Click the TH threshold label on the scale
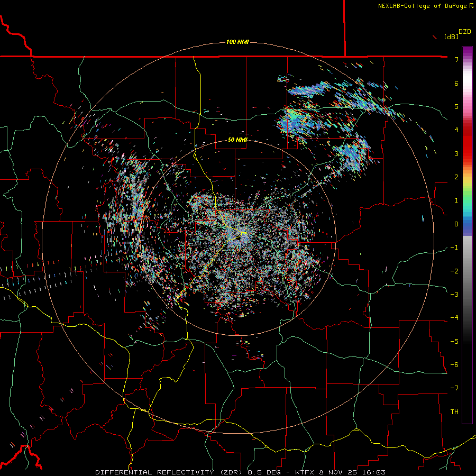This screenshot has height=476, width=476. pos(454,411)
